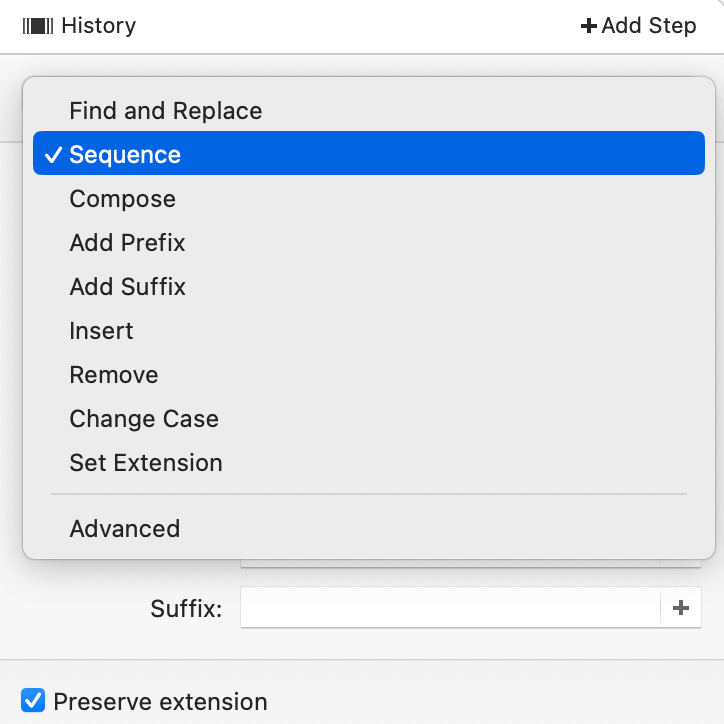Click the Suffix field label
724x724 pixels.
pos(186,608)
